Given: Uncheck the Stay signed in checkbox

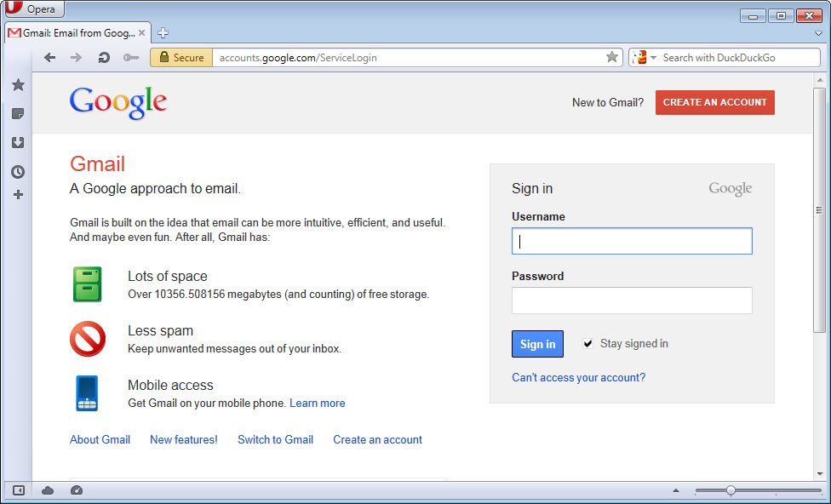Looking at the screenshot, I should point(587,344).
